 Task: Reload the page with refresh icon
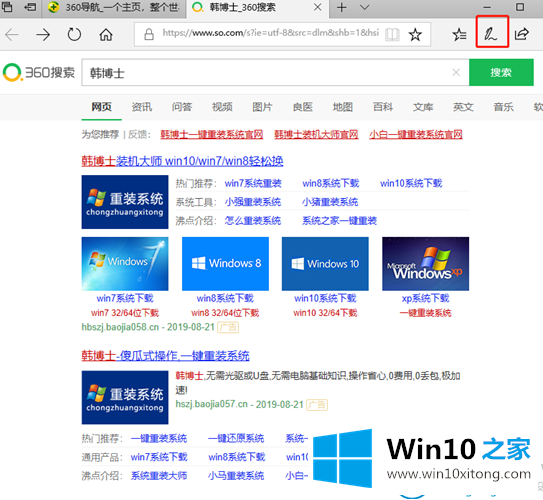(x=74, y=35)
